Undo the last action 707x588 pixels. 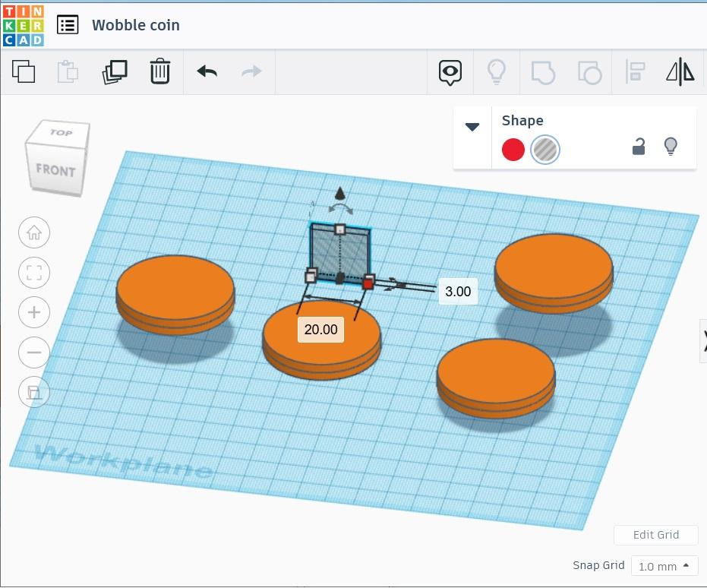coord(207,71)
